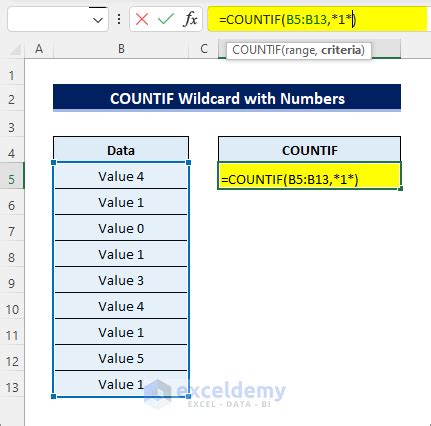Viewport: 431px width, 426px height.
Task: Select column B header
Action: point(121,49)
